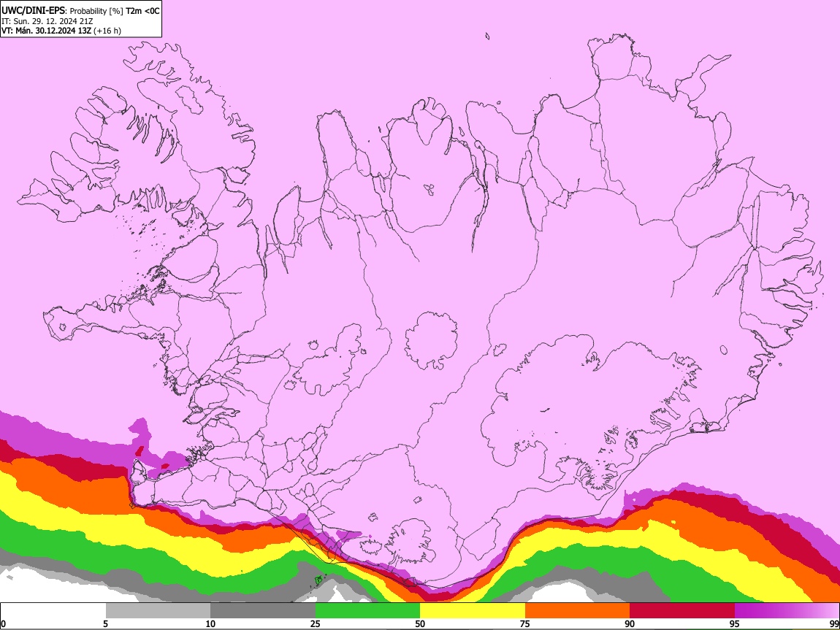
Task: Click the orange 75-90 legend segment
Action: tap(578, 611)
